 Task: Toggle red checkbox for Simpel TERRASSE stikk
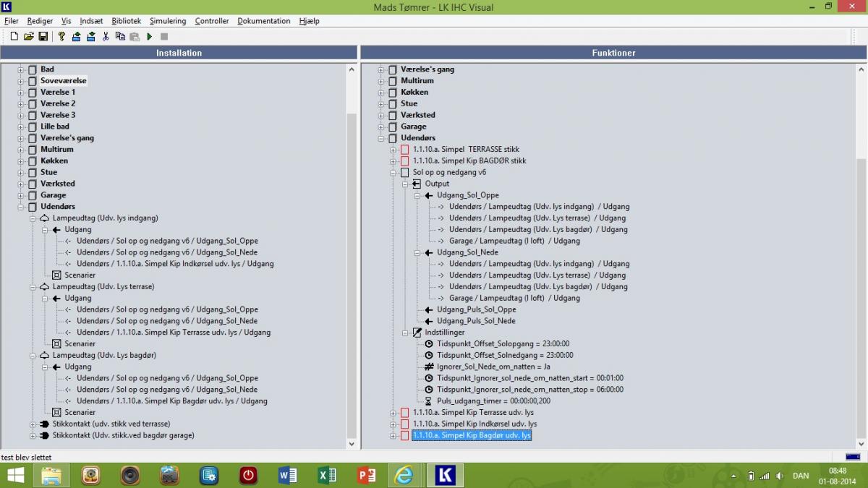tap(404, 150)
